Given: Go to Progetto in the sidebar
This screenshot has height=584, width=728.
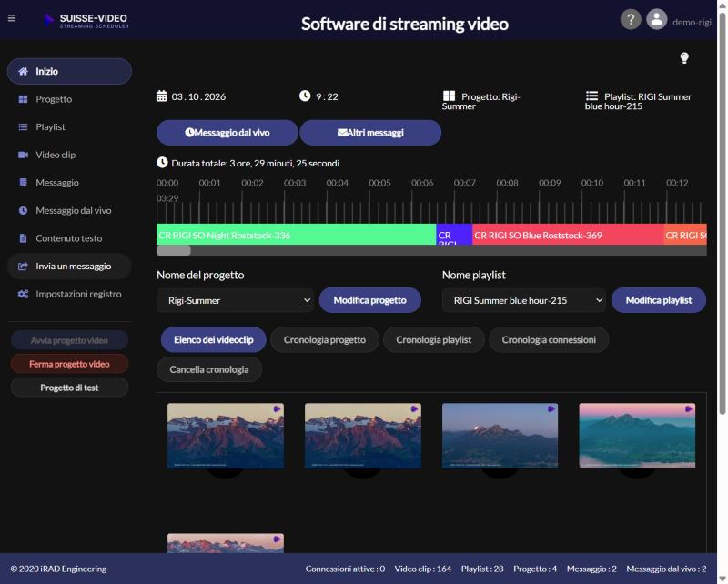Looking at the screenshot, I should point(70,99).
